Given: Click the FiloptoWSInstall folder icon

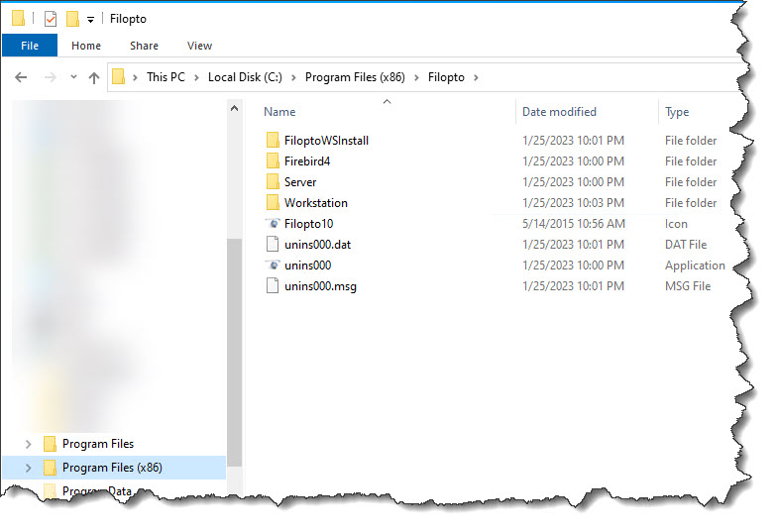Looking at the screenshot, I should (274, 141).
